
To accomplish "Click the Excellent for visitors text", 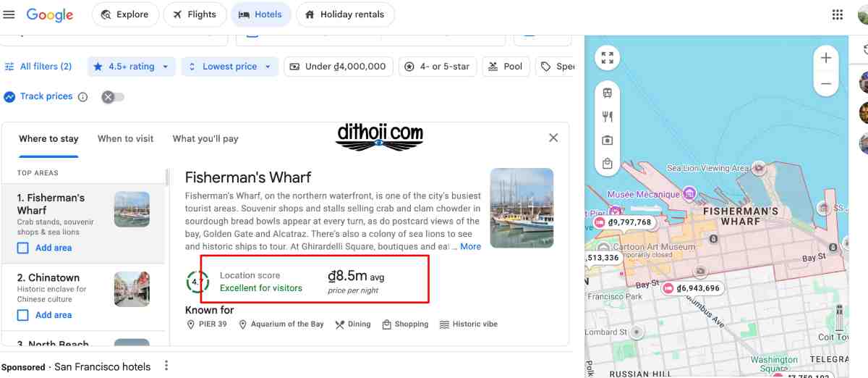I will pyautogui.click(x=261, y=288).
